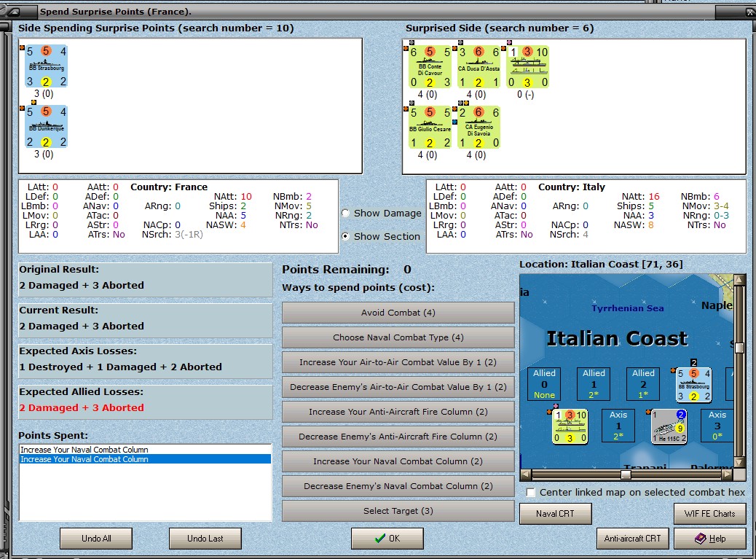
Task: Click the Expected Allied Losses red text
Action: click(x=82, y=407)
